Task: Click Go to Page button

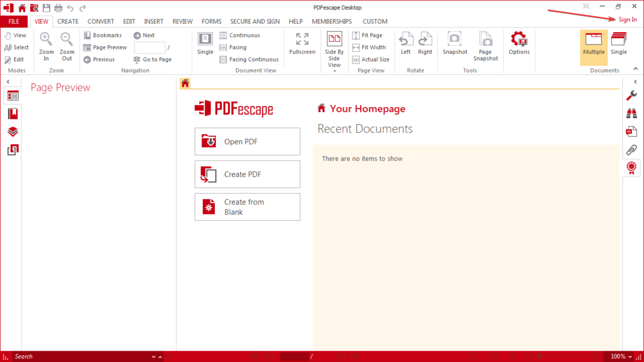Action: 153,60
